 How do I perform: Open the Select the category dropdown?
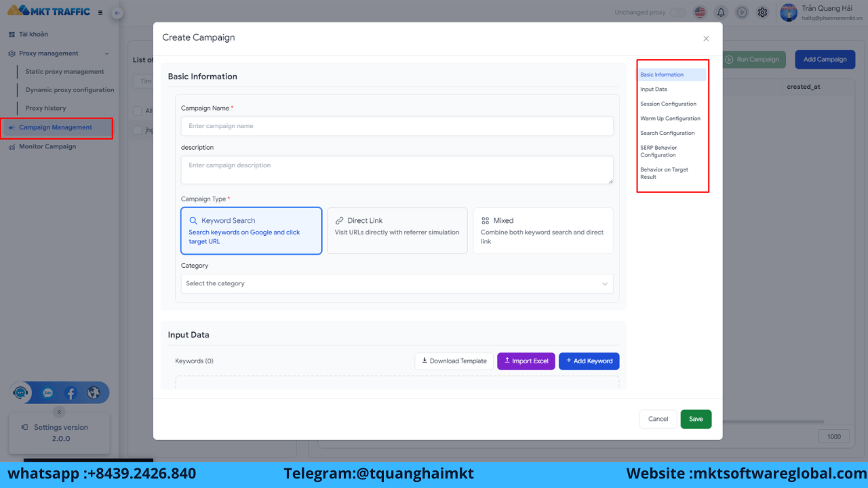[x=397, y=283]
